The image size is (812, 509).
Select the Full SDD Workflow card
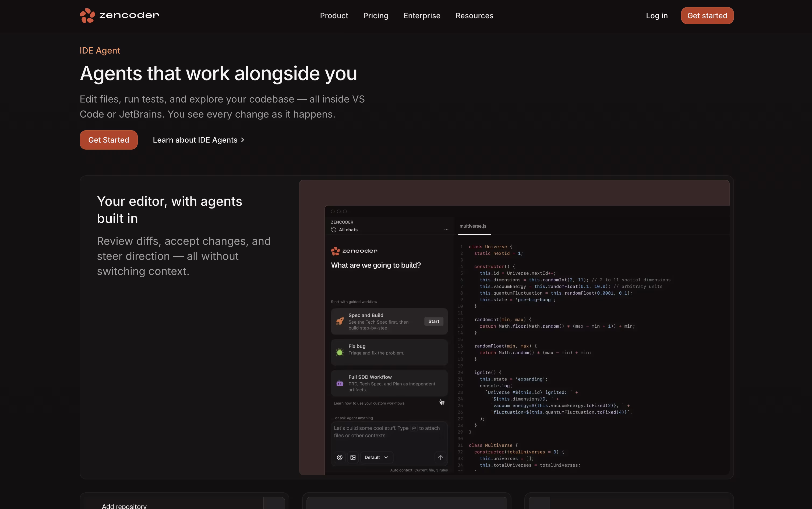[389, 383]
